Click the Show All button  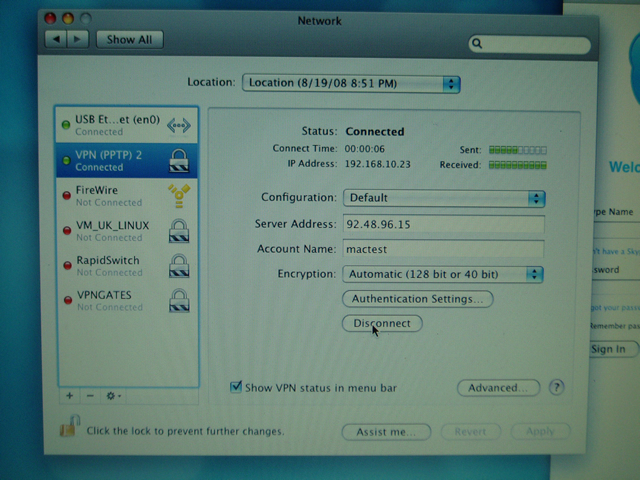click(x=129, y=40)
